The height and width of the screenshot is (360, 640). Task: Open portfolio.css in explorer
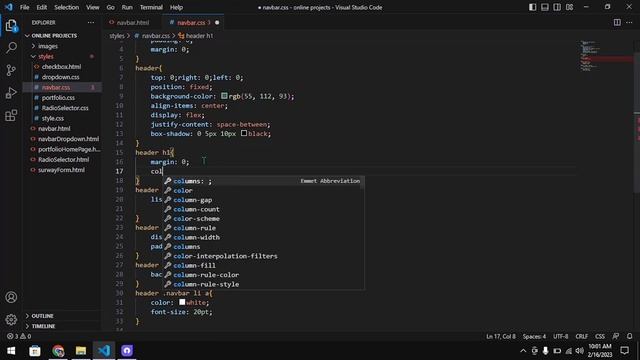click(x=58, y=98)
